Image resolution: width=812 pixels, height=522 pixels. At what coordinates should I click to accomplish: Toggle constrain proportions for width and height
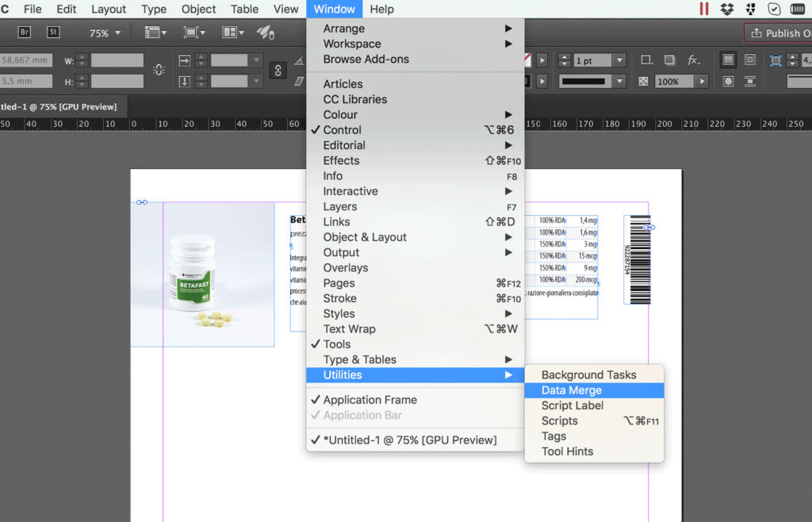click(x=159, y=70)
